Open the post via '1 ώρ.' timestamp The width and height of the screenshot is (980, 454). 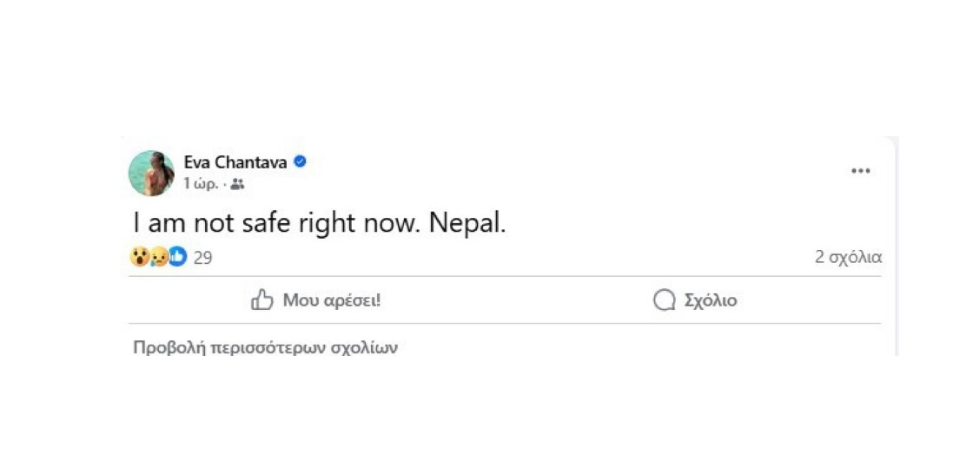201,184
